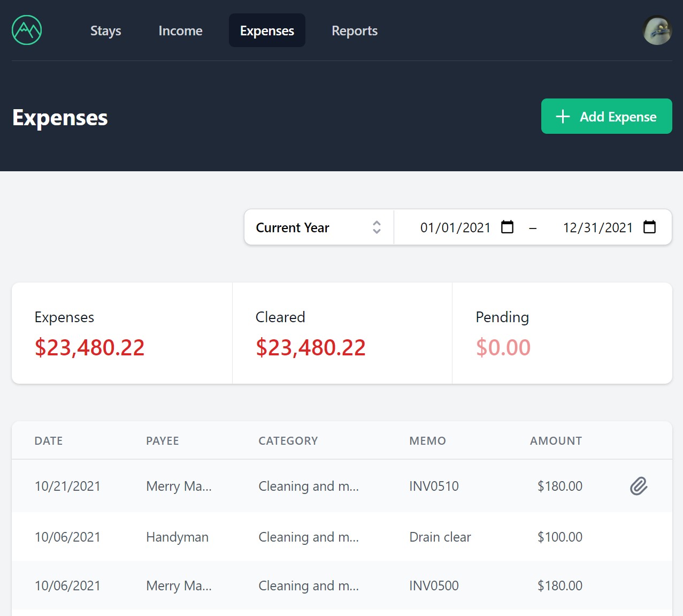Select the Expenses navigation tab

267,31
